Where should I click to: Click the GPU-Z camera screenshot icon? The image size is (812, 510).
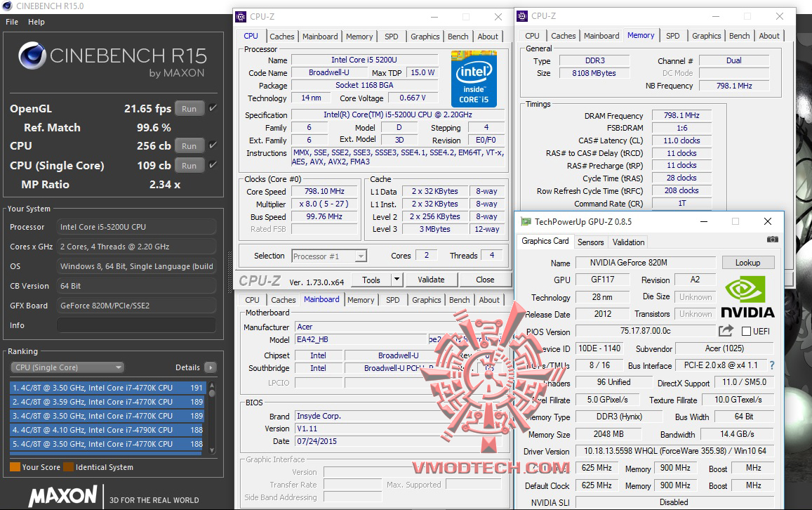tap(772, 240)
